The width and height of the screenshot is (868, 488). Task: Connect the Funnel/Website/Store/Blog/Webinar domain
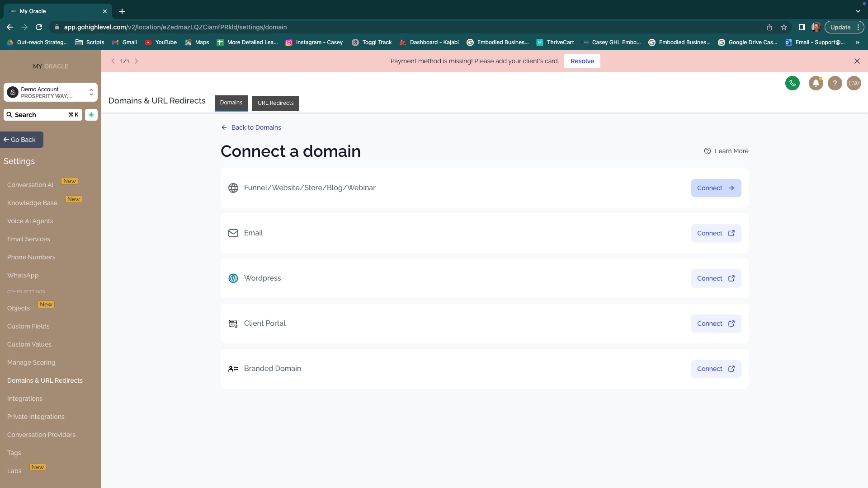coord(716,188)
